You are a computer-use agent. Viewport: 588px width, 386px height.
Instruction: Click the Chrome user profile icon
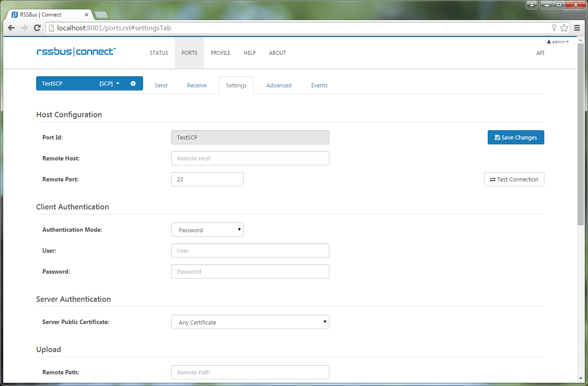click(531, 4)
